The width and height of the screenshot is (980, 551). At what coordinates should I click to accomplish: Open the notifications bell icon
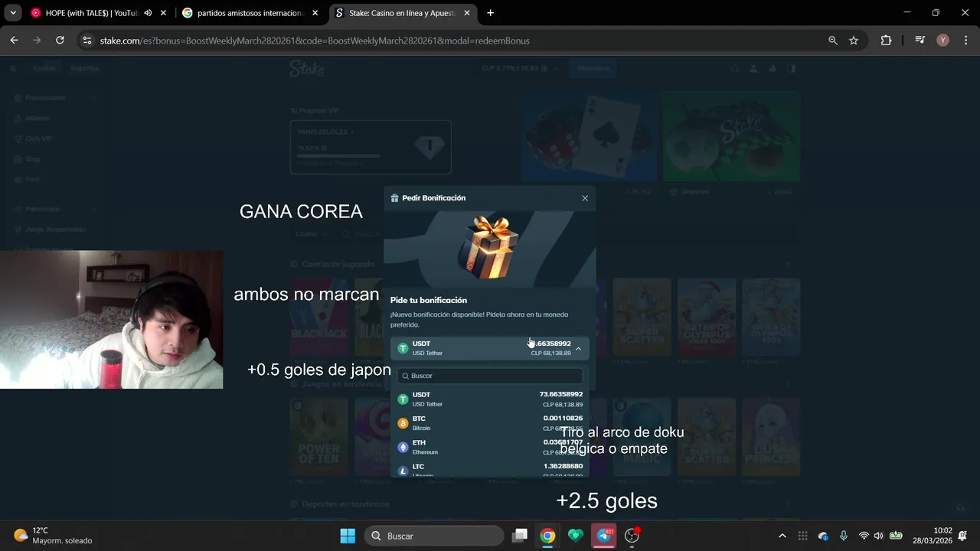tap(962, 536)
